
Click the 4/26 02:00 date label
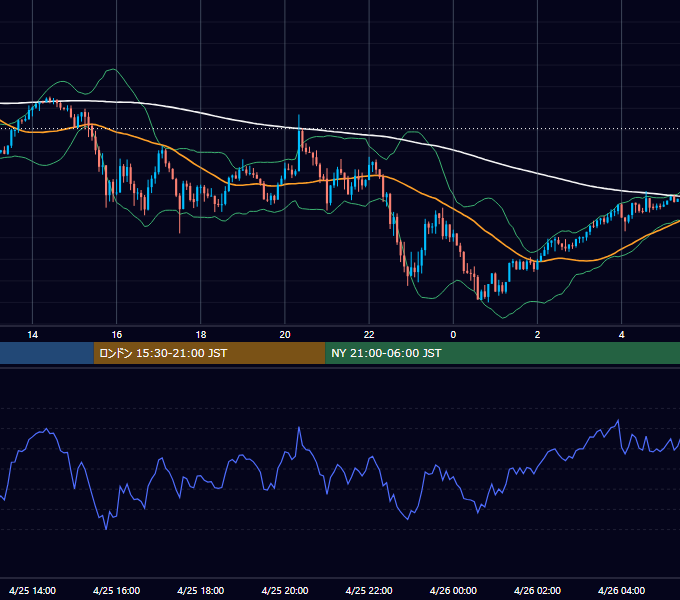(x=537, y=590)
